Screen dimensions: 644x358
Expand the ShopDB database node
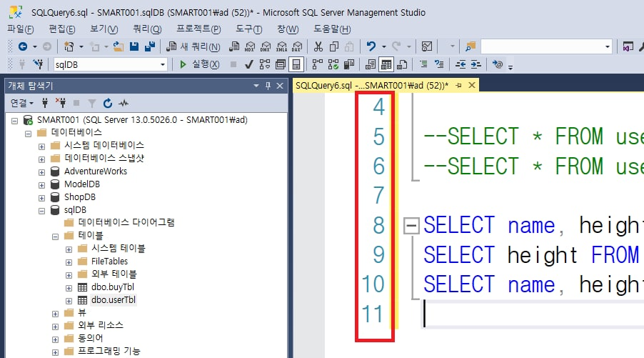[x=41, y=198]
